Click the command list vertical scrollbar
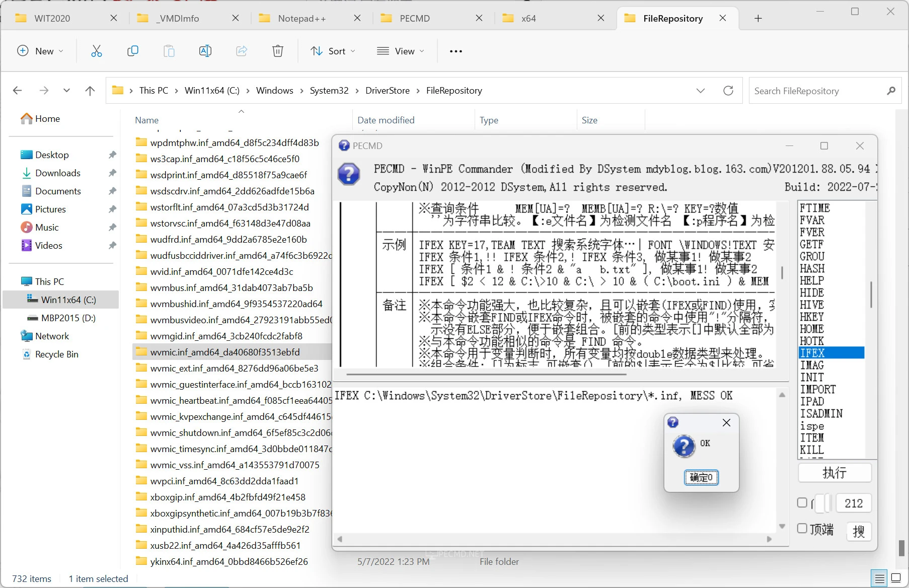 (x=871, y=295)
